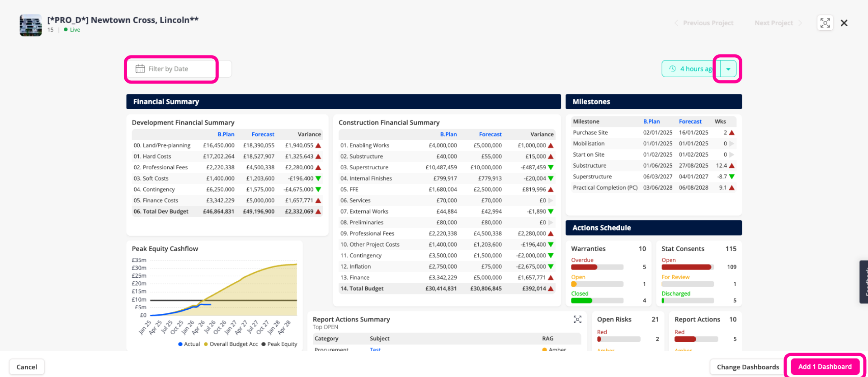This screenshot has width=868, height=377.
Task: Click the Newtown Cross project thumbnail image
Action: (31, 25)
